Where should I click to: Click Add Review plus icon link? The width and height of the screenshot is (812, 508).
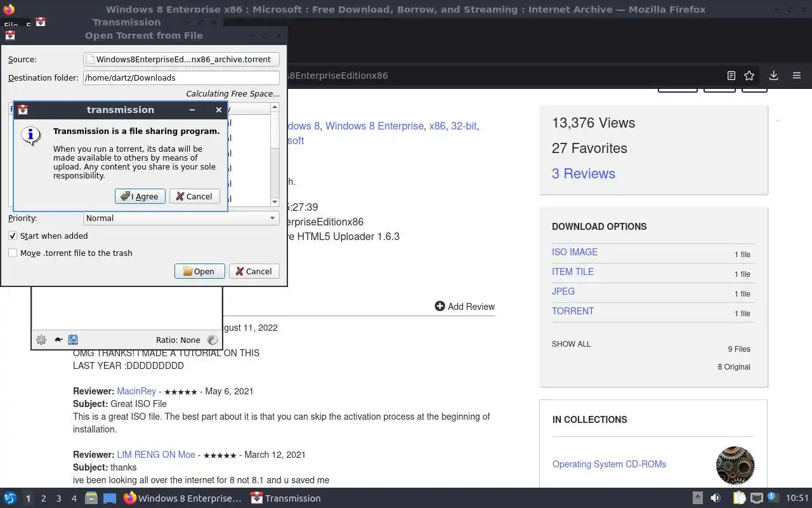(464, 306)
